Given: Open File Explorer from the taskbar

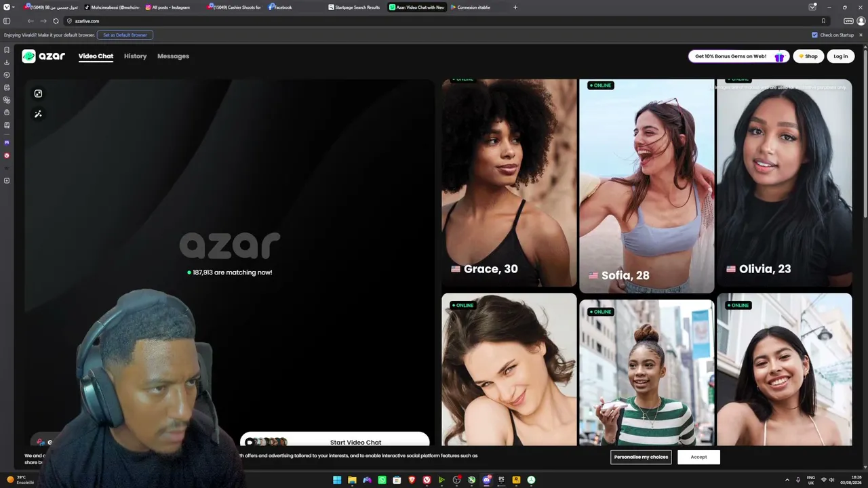Looking at the screenshot, I should click(352, 480).
